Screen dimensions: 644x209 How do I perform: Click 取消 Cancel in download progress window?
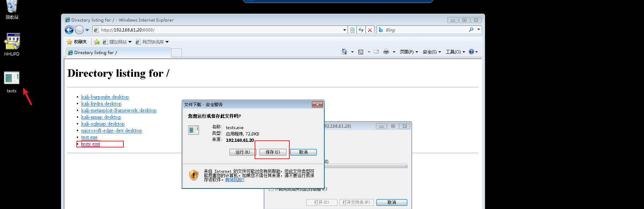391,202
